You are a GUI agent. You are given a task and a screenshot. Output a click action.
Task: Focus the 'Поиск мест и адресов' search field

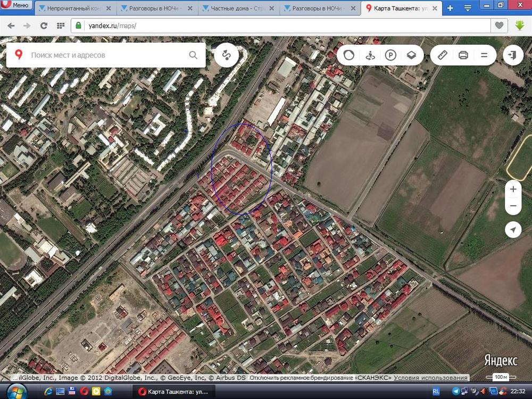(106, 55)
